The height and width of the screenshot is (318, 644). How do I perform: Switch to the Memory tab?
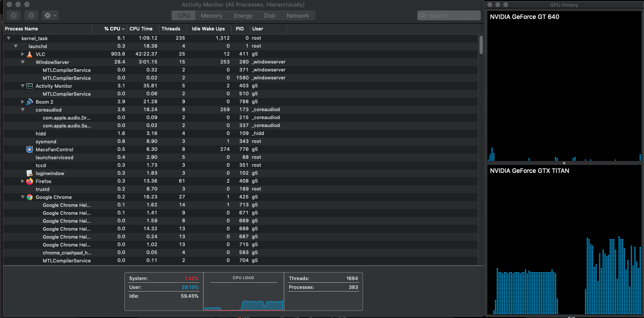coord(212,15)
